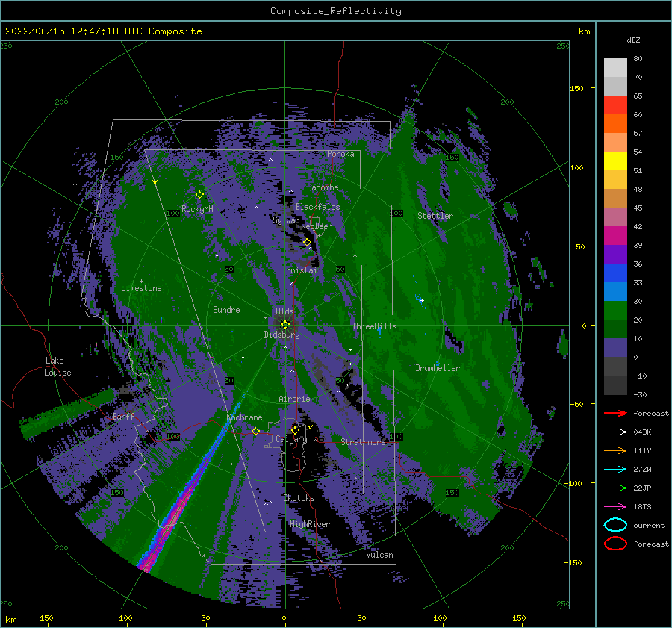
Task: Select the pink 42–45 dBZ swatch
Action: pos(615,217)
